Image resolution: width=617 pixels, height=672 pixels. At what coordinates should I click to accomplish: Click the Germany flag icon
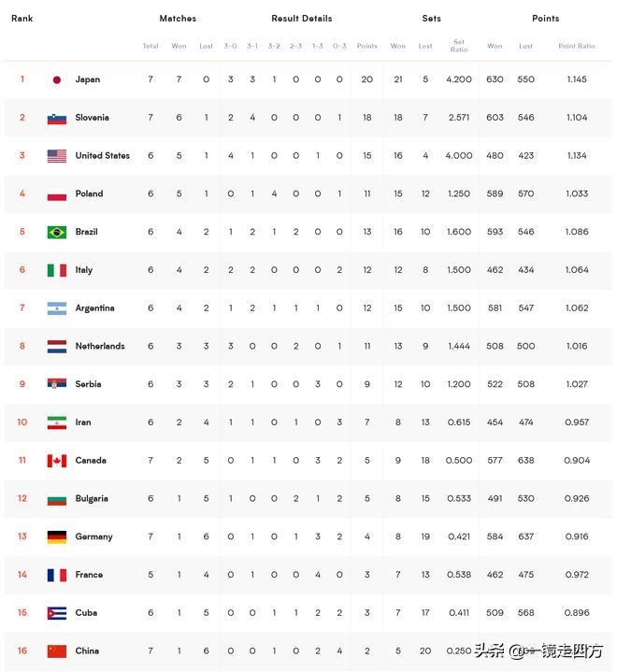[x=56, y=536]
